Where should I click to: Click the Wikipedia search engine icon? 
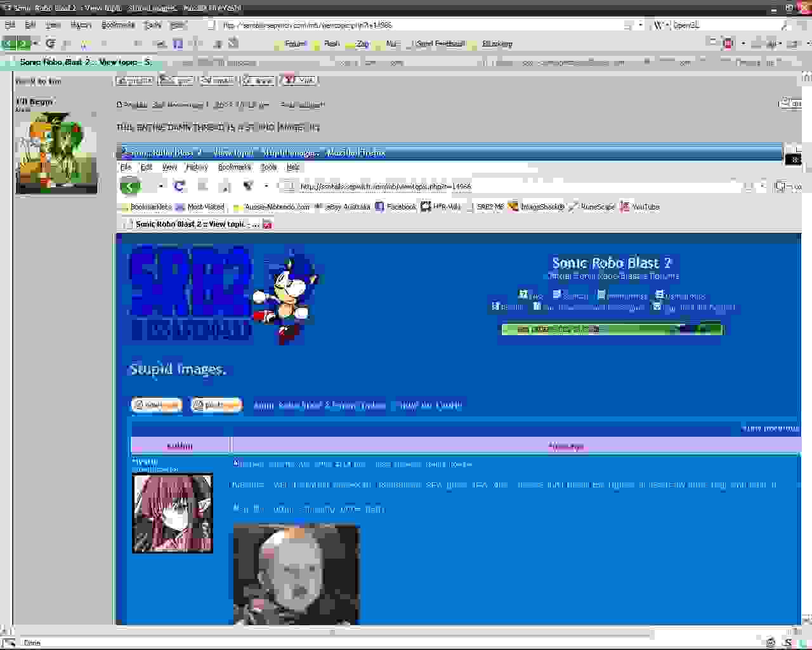pyautogui.click(x=659, y=25)
